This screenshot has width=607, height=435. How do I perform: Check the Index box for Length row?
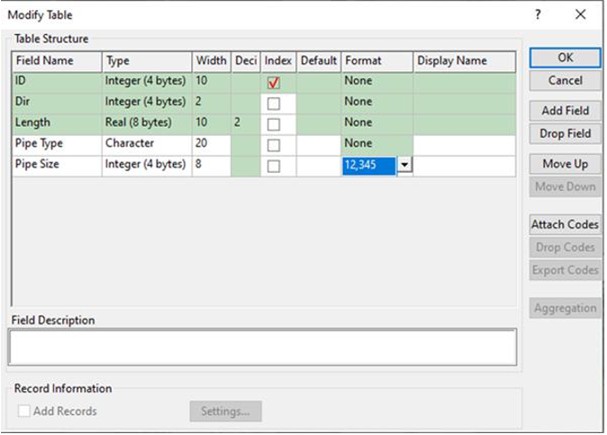click(273, 123)
